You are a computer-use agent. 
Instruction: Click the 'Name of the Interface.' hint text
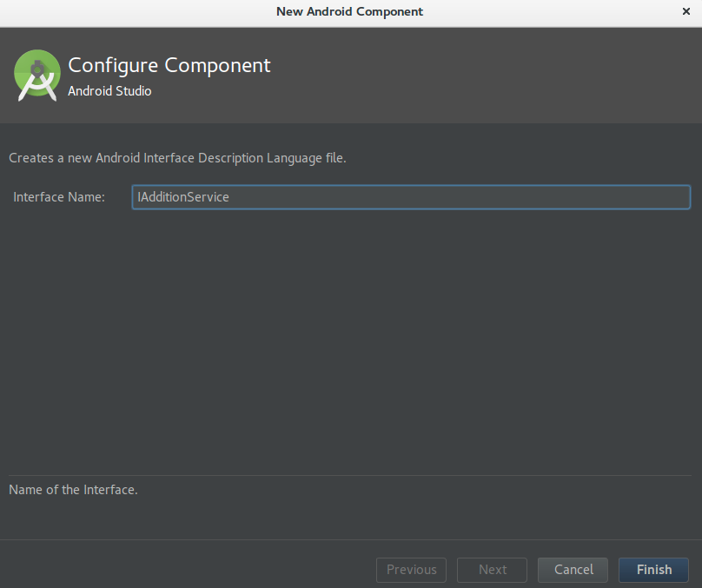74,490
